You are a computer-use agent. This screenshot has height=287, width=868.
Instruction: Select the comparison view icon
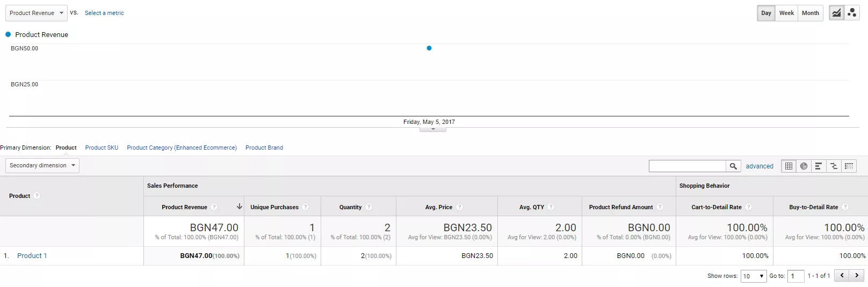pos(834,166)
